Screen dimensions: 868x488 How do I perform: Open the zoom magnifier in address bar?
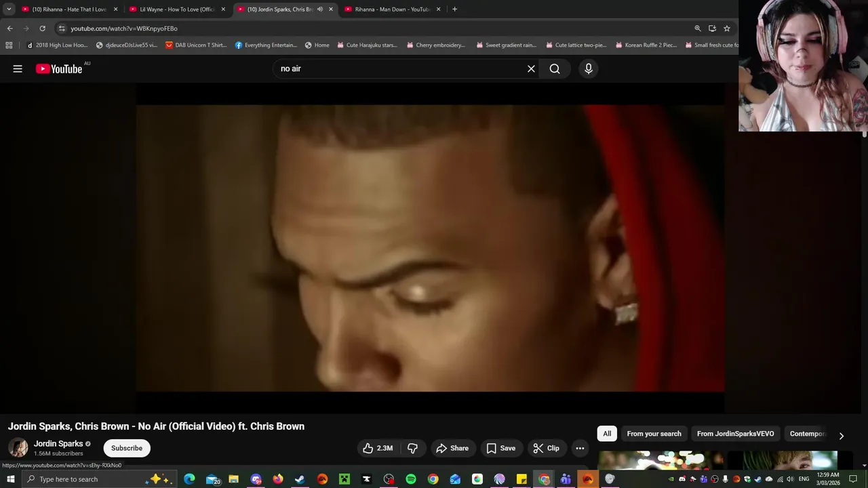[x=697, y=28]
